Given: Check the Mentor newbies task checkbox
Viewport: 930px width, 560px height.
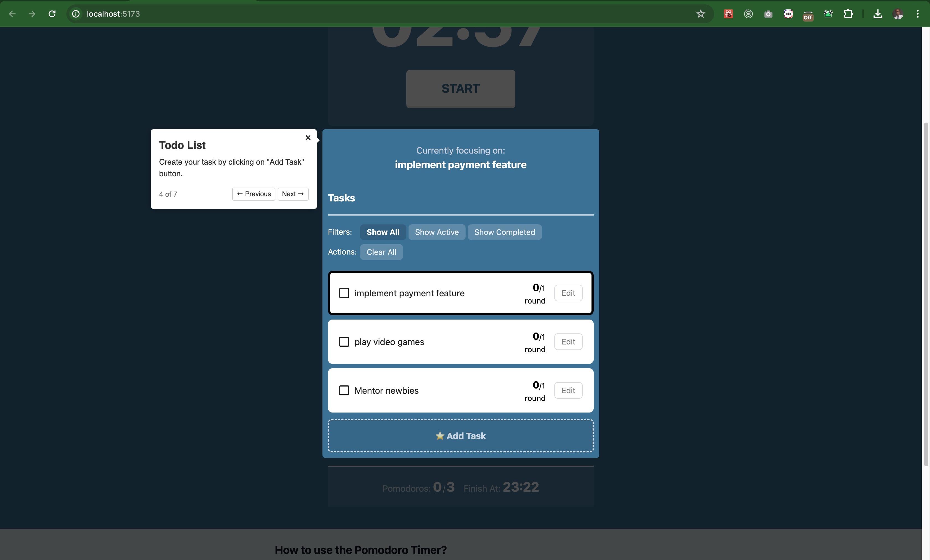Looking at the screenshot, I should (x=344, y=391).
